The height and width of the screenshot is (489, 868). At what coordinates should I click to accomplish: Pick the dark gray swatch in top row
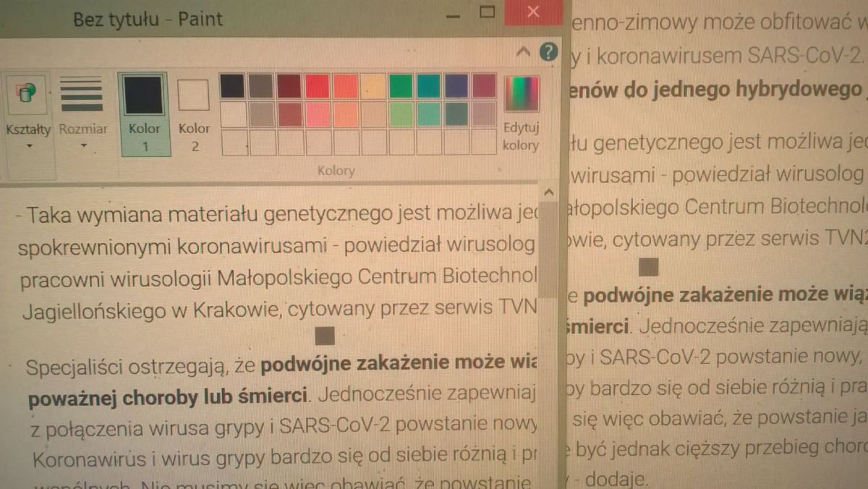(x=260, y=86)
